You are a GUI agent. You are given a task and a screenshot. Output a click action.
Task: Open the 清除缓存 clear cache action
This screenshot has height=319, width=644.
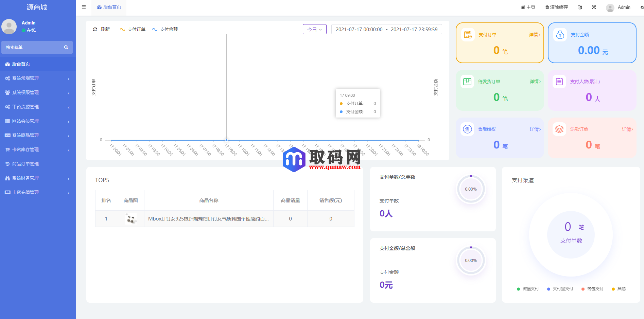[556, 7]
